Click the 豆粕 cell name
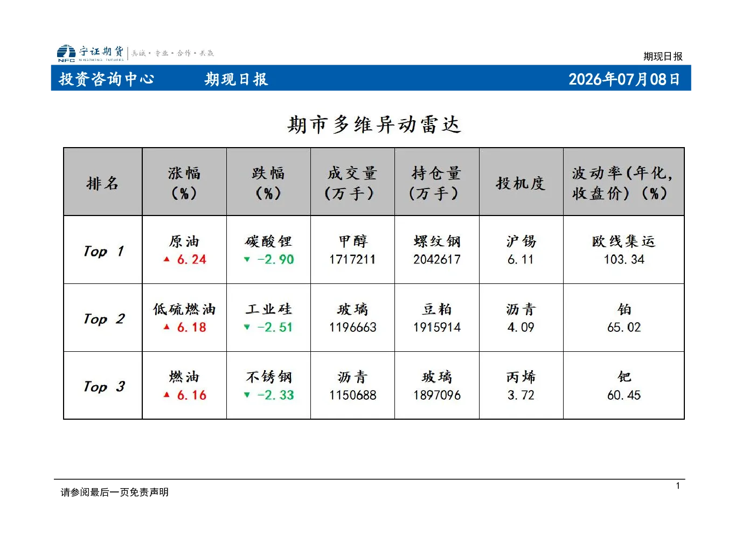The width and height of the screenshot is (756, 535). tap(436, 309)
